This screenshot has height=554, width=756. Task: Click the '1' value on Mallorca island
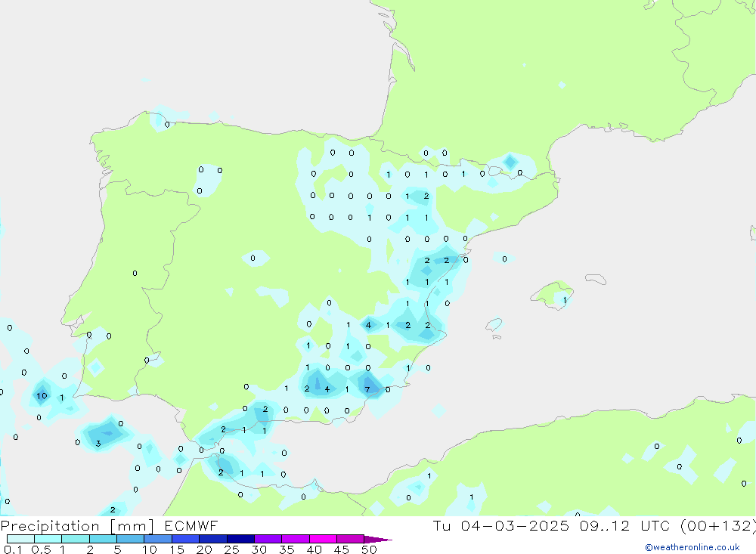pyautogui.click(x=565, y=300)
